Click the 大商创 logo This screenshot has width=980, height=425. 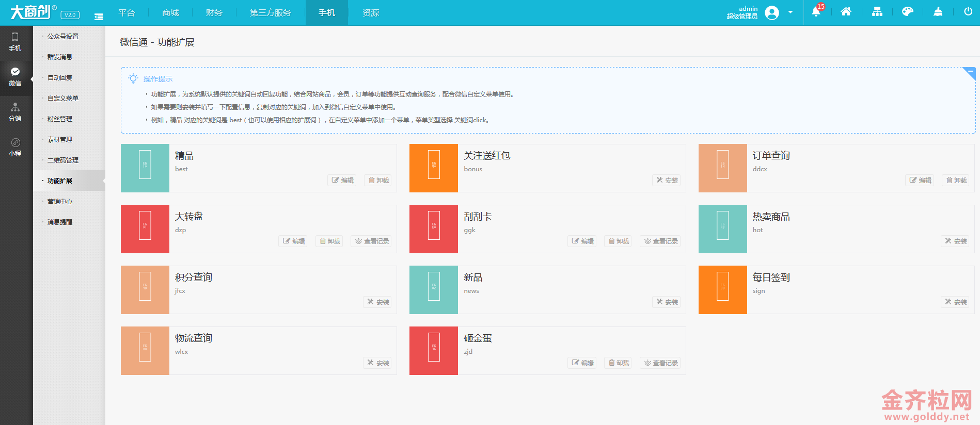click(34, 11)
